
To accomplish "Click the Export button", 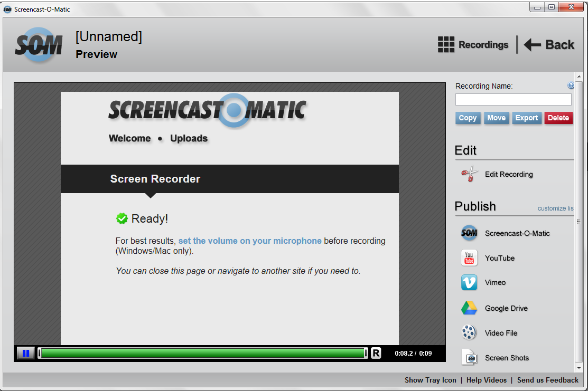I will click(527, 118).
